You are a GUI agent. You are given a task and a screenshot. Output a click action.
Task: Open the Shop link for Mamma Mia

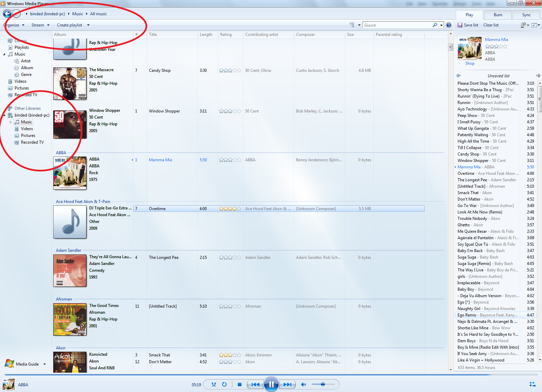pyautogui.click(x=470, y=63)
